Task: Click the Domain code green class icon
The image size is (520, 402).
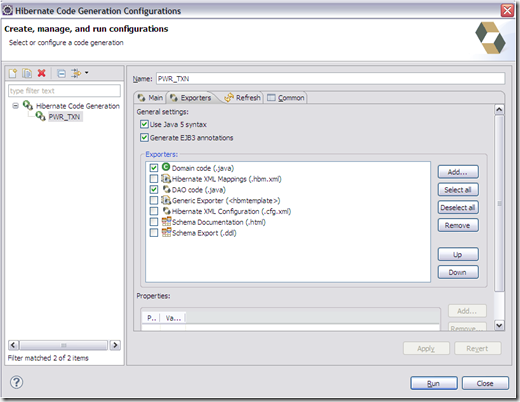Action: [x=166, y=167]
